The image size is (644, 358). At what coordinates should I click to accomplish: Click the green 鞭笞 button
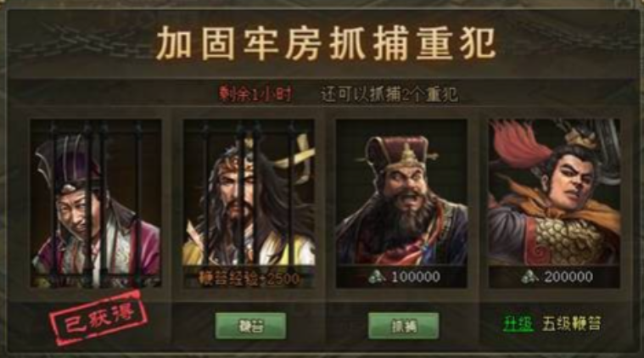pyautogui.click(x=250, y=326)
